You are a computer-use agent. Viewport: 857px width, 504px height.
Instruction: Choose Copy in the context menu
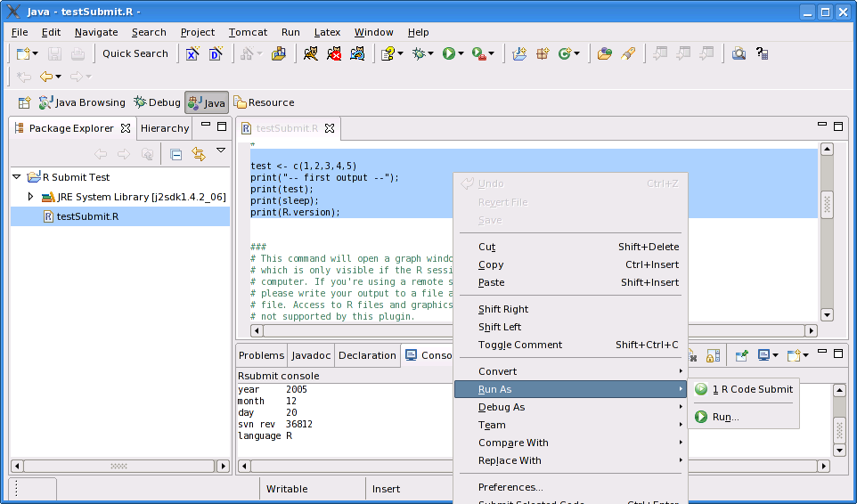[571, 264]
